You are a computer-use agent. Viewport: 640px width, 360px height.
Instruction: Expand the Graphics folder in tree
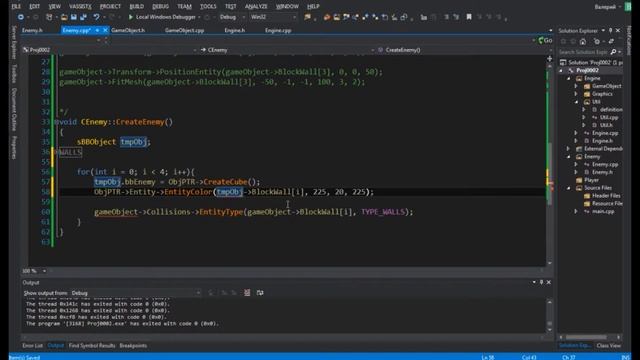click(x=576, y=94)
